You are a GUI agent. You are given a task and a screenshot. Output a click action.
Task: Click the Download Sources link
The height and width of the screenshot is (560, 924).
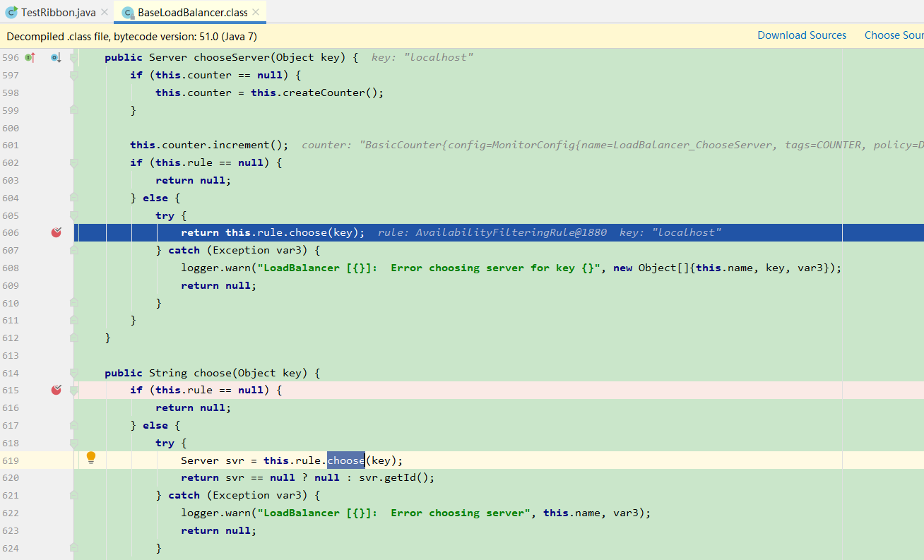coord(802,35)
